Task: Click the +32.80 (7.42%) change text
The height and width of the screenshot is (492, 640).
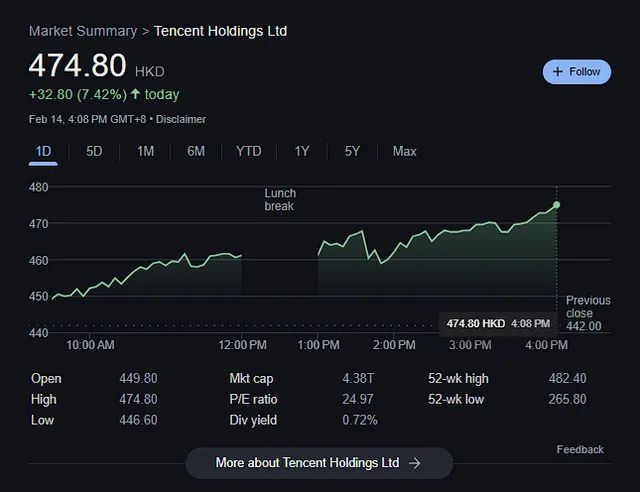Action: [78, 95]
